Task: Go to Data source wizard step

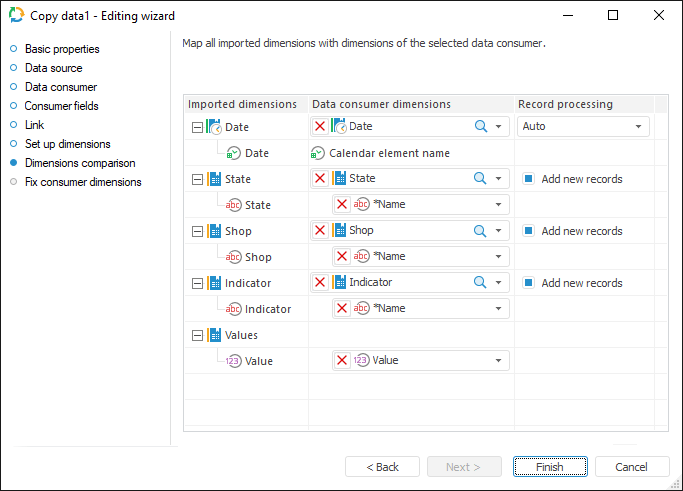Action: pyautogui.click(x=53, y=68)
